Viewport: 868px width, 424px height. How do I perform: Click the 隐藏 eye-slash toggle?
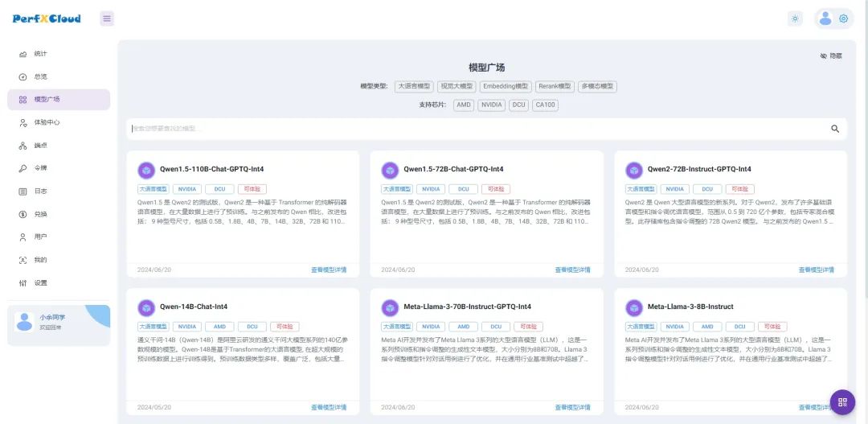click(x=831, y=56)
